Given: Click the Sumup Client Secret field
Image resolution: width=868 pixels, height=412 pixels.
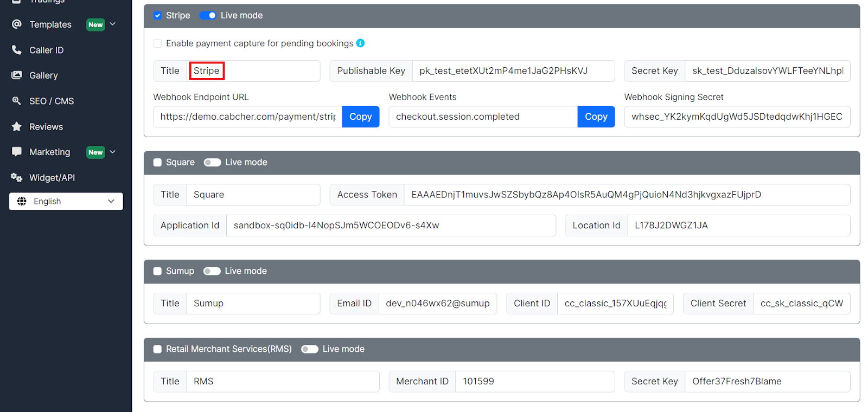Looking at the screenshot, I should (802, 304).
